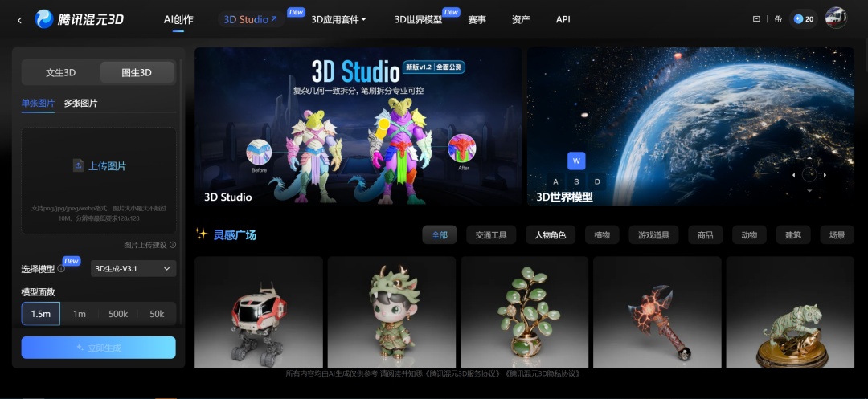The width and height of the screenshot is (868, 399).
Task: Open the 3D世界模型 Earth banner
Action: click(690, 127)
